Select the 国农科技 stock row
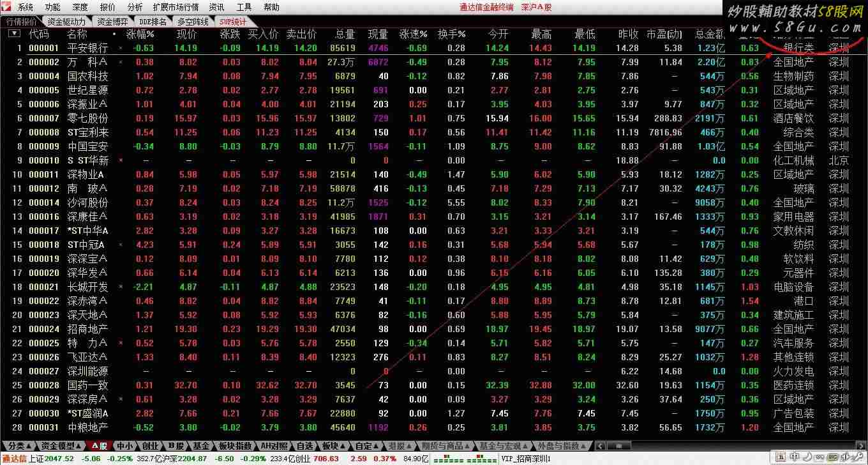868x465 pixels. (434, 76)
